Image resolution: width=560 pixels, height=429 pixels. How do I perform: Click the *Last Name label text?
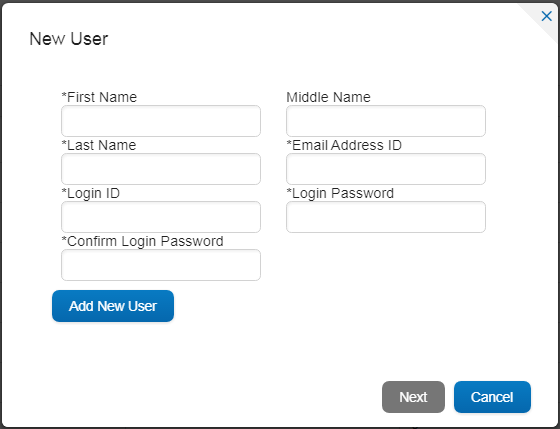click(x=99, y=145)
